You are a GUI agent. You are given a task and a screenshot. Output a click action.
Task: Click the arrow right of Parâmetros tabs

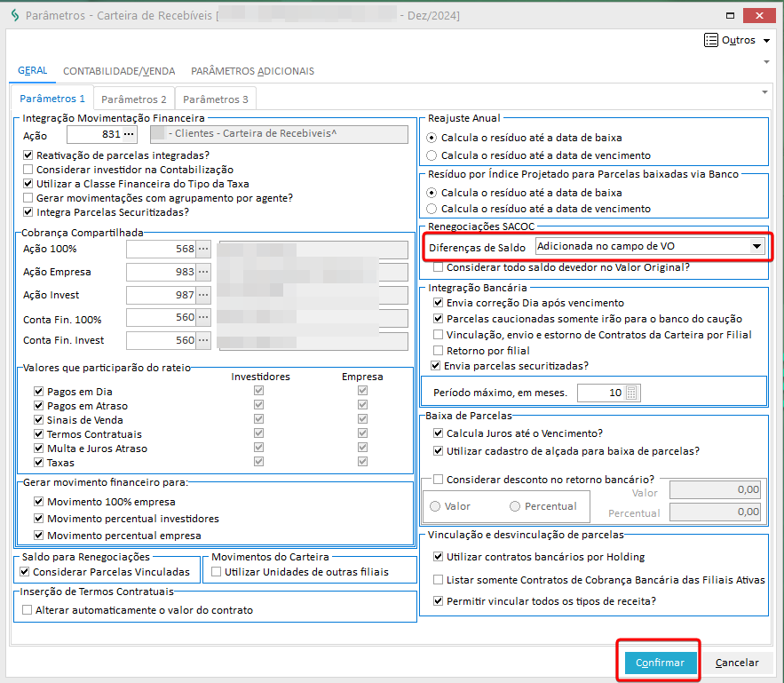[x=764, y=92]
